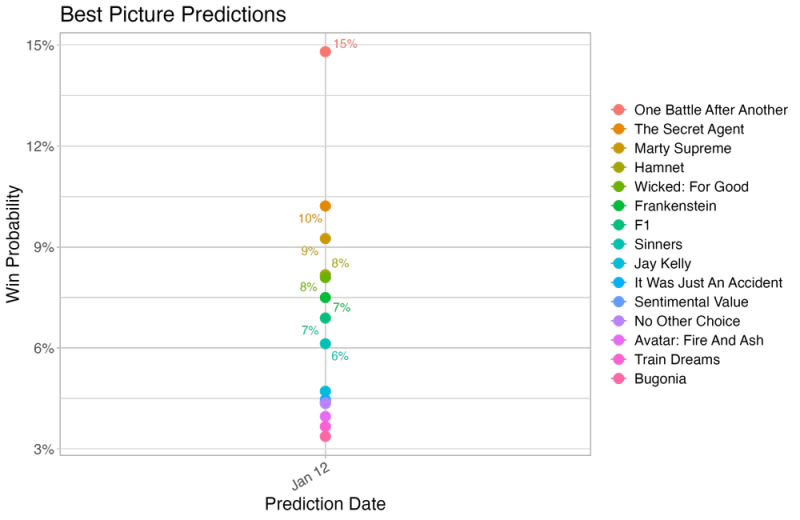Select the orange data point near 10%

325,206
